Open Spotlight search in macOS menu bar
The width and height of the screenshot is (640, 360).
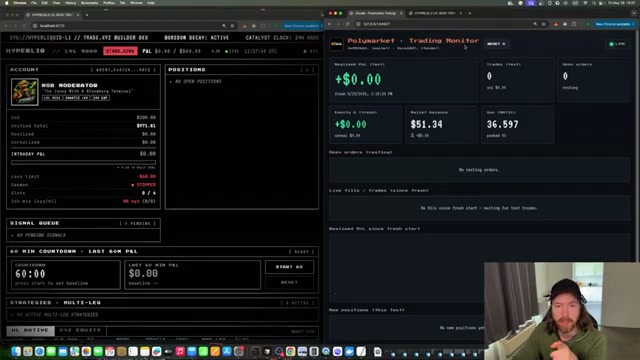(x=594, y=3)
